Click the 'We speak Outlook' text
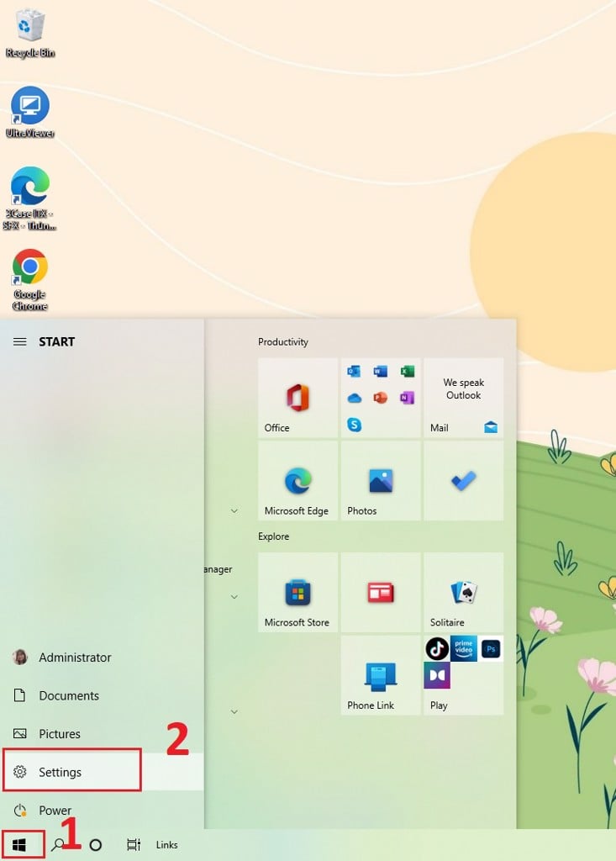Image resolution: width=616 pixels, height=861 pixels. (x=463, y=388)
